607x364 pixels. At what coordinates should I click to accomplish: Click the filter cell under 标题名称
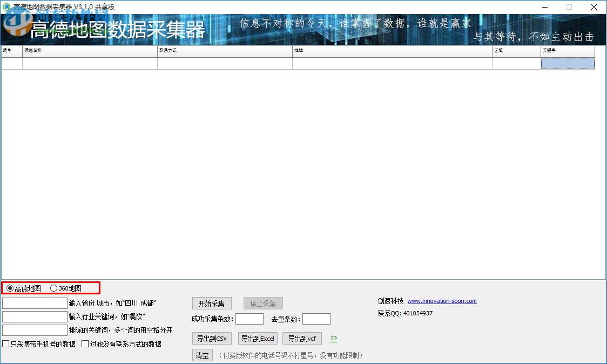[x=89, y=62]
